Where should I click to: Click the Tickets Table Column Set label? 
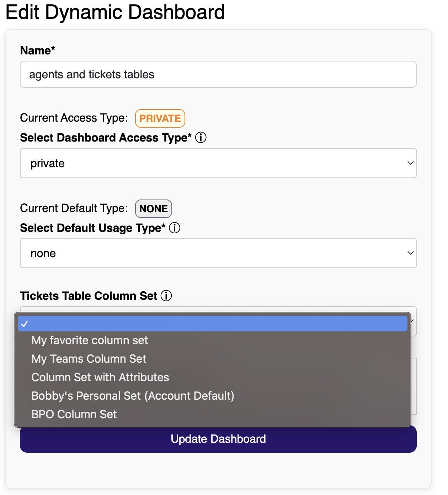89,296
